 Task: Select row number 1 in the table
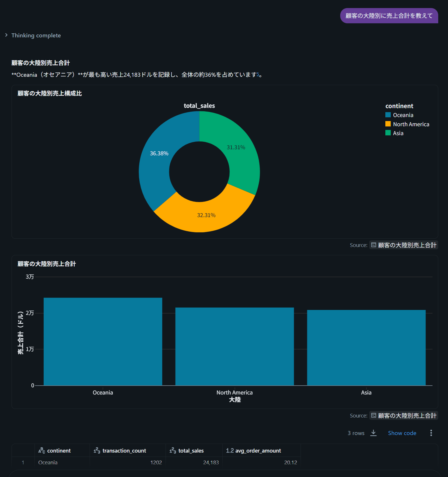(x=23, y=462)
